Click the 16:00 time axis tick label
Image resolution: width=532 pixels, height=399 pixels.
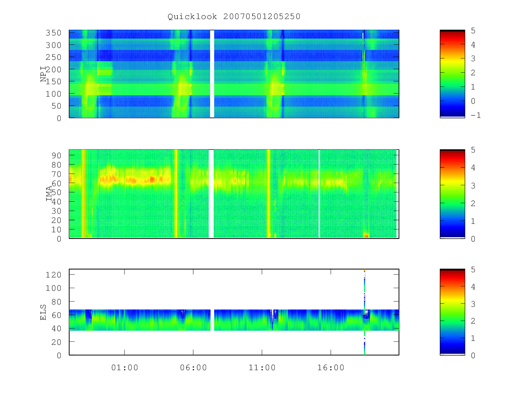pyautogui.click(x=331, y=368)
